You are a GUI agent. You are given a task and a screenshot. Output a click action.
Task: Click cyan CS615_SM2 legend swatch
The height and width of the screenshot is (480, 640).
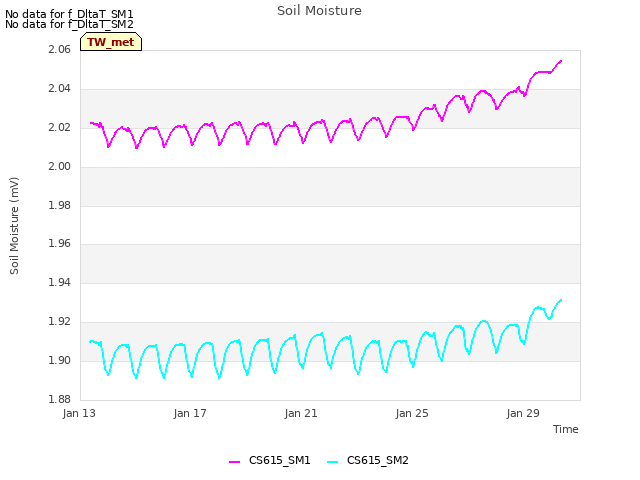[x=332, y=461]
